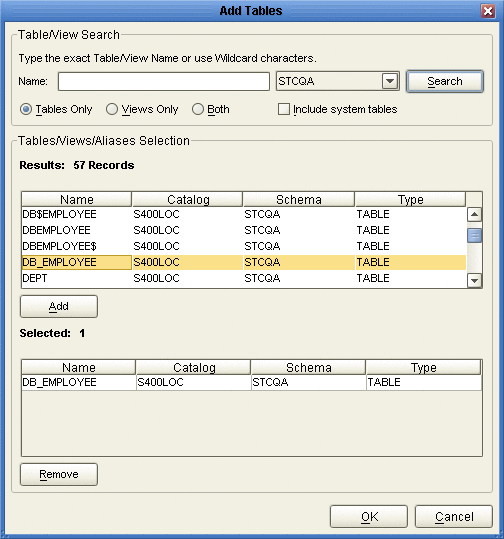Select the DB$EMPLOYEE row in results
This screenshot has height=539, width=504.
coord(243,214)
